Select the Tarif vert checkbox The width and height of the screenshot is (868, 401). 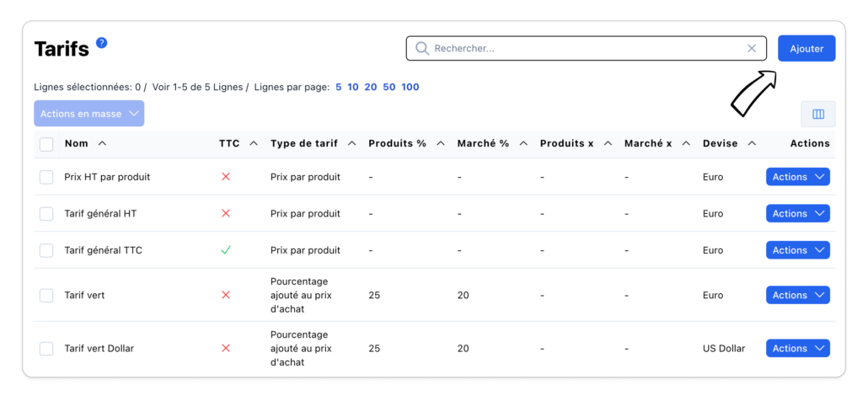(46, 296)
